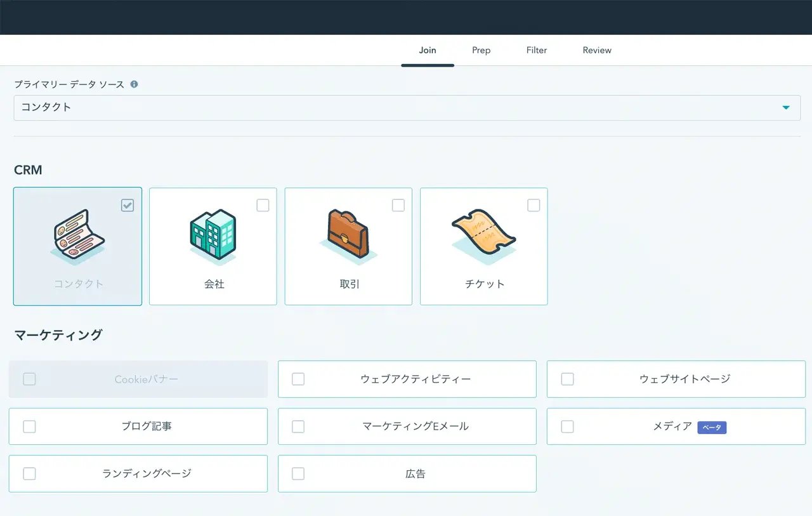This screenshot has height=516, width=812.
Task: Go to the Review tab
Action: point(597,50)
